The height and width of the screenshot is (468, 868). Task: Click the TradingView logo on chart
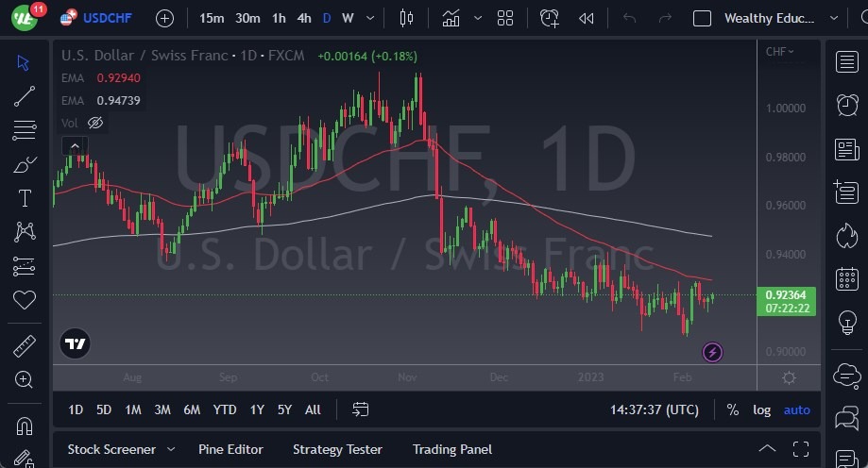pyautogui.click(x=75, y=343)
